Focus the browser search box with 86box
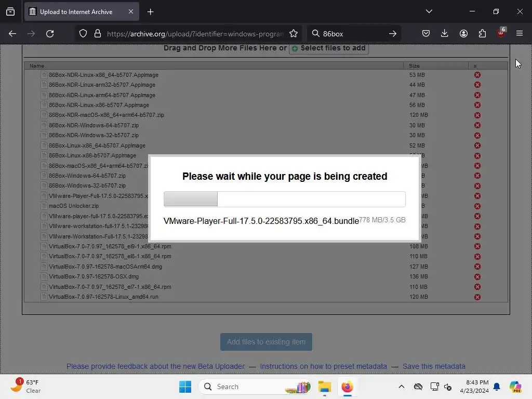 click(353, 34)
